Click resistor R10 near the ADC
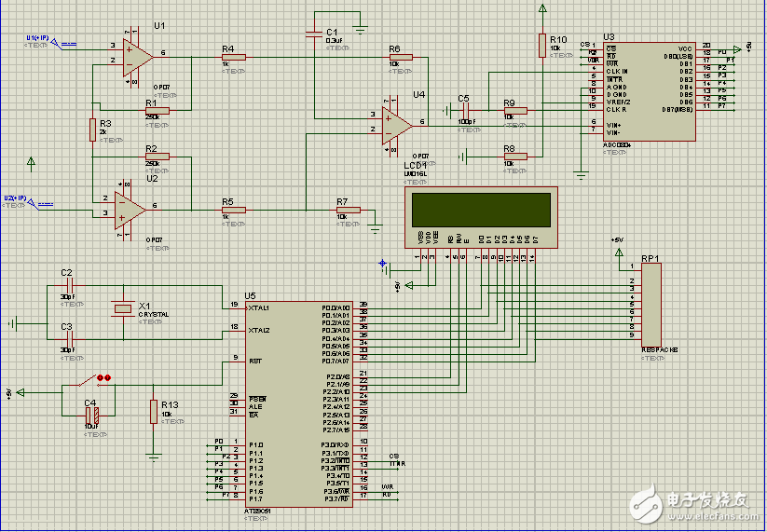The width and height of the screenshot is (767, 532). [x=541, y=46]
